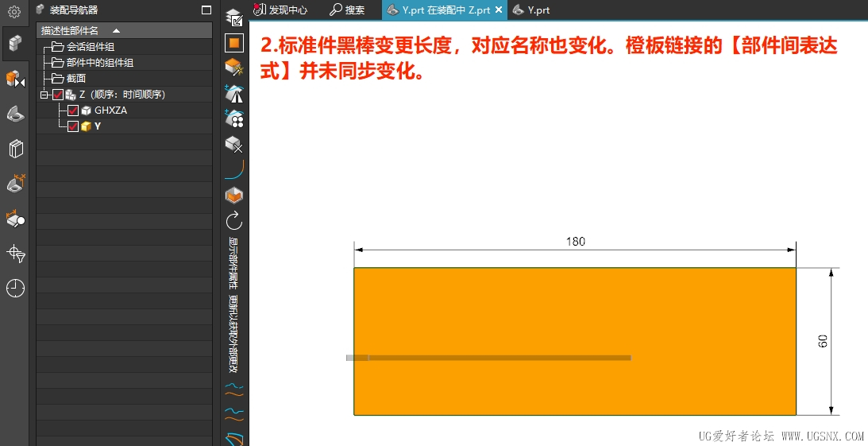Switch to the standalone Y.prt tab

point(530,10)
